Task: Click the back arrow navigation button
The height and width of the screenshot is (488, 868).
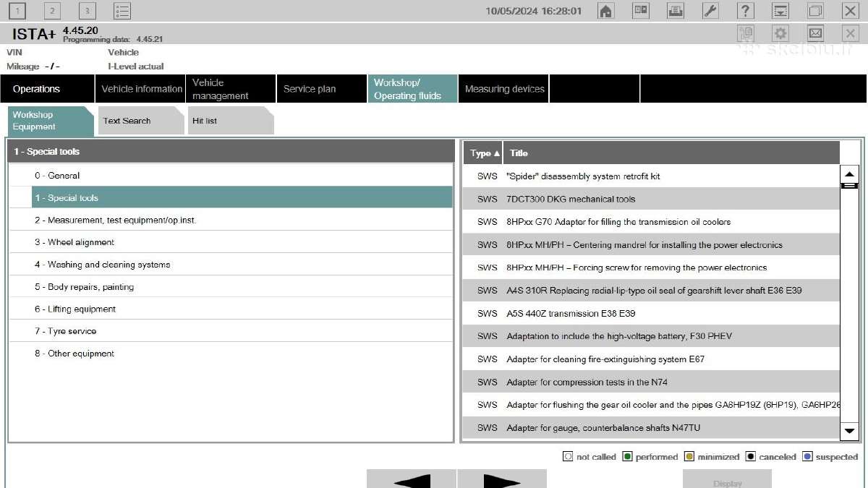Action: (411, 479)
